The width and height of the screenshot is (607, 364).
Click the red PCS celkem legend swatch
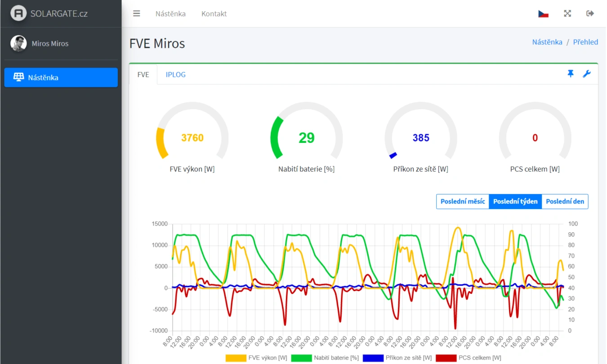coord(446,358)
